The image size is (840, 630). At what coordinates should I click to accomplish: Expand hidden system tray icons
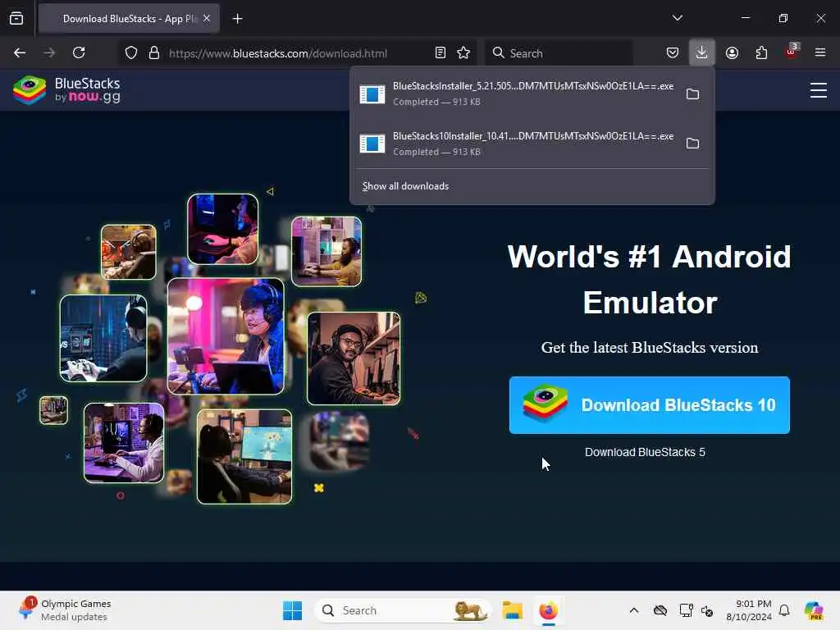(x=634, y=610)
